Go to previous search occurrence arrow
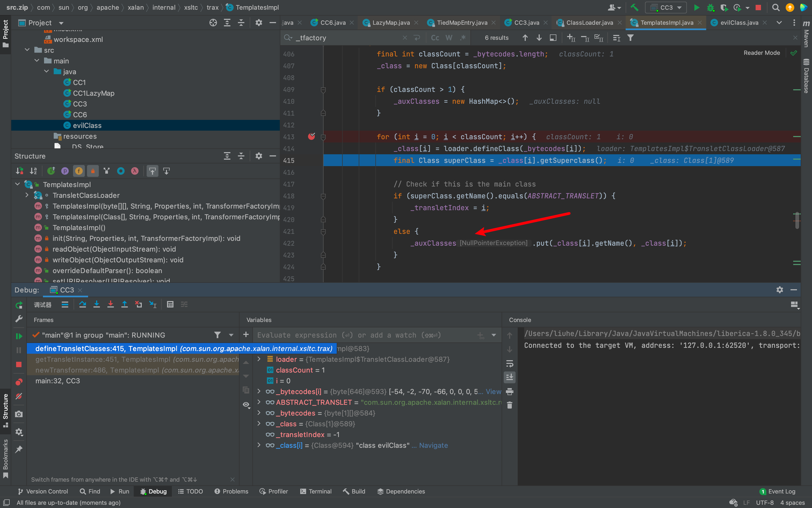 (525, 38)
